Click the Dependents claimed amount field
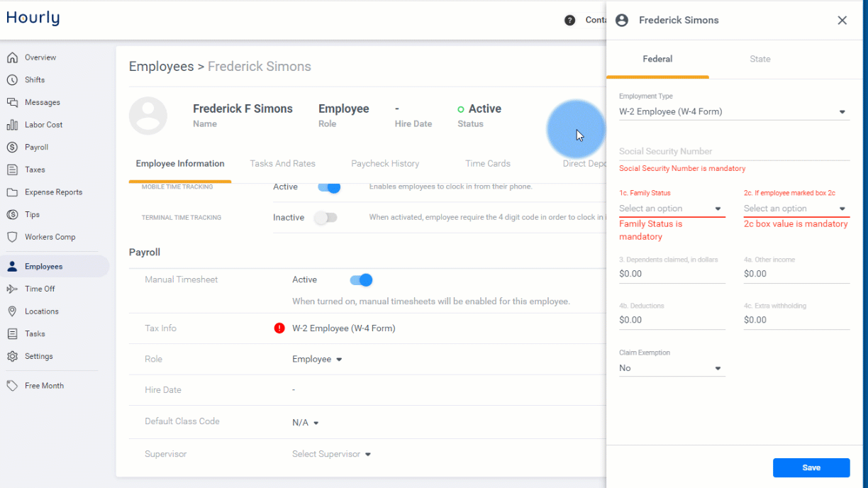Viewport: 868px width, 488px height. 672,274
